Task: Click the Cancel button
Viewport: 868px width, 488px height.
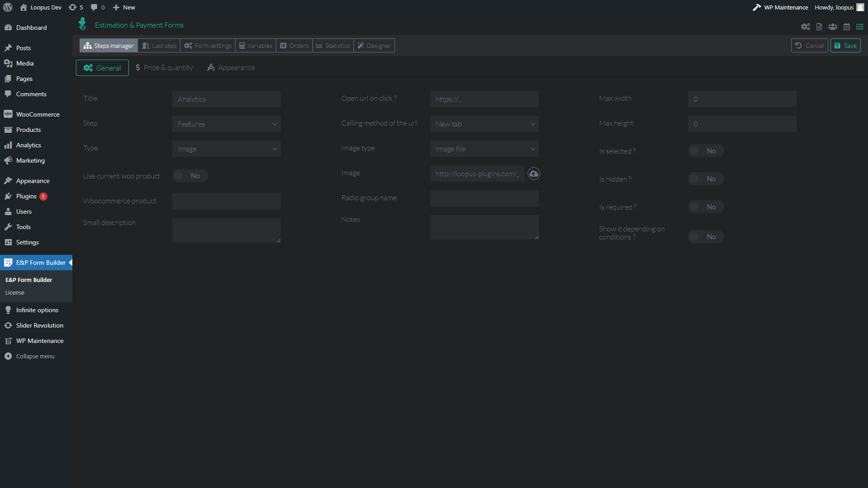Action: point(810,46)
